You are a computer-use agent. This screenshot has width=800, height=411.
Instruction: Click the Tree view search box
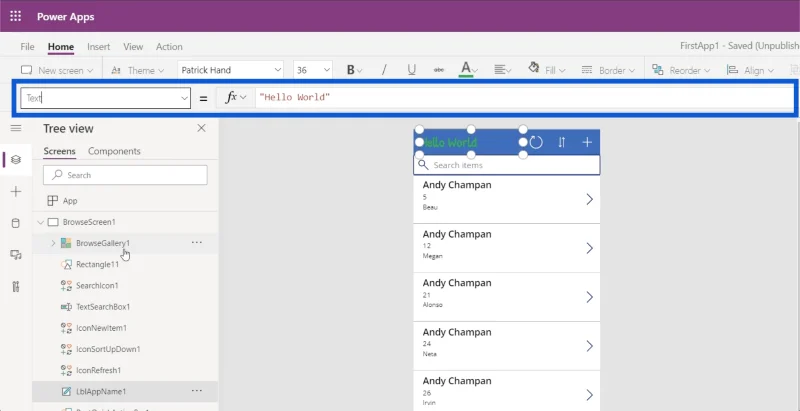pyautogui.click(x=125, y=175)
